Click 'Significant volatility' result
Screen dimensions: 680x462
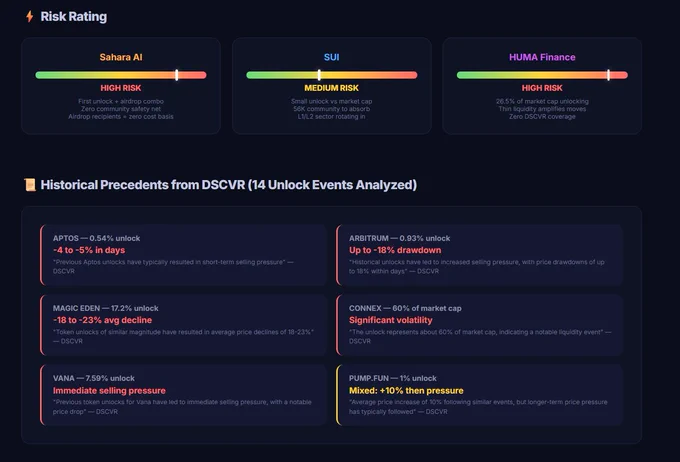391,320
